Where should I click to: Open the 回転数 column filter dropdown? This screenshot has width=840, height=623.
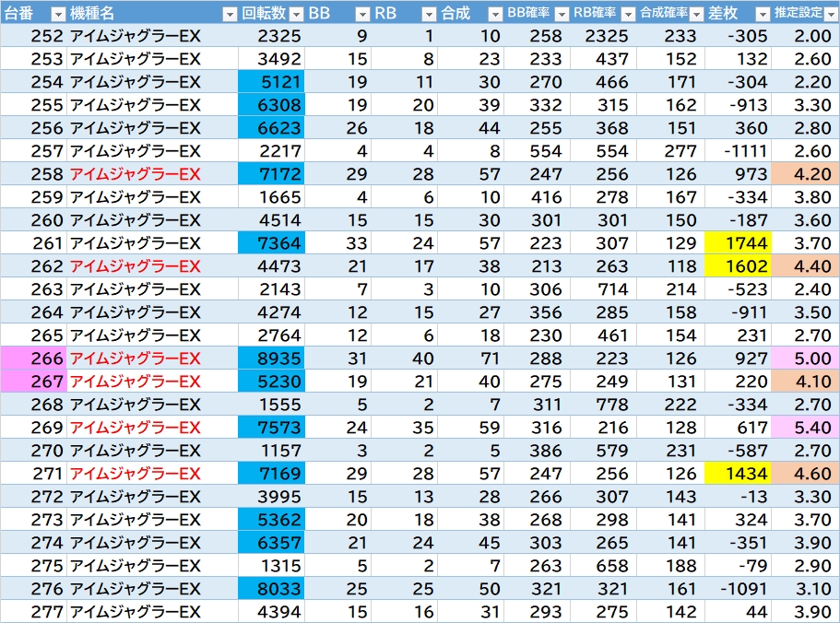(x=296, y=14)
